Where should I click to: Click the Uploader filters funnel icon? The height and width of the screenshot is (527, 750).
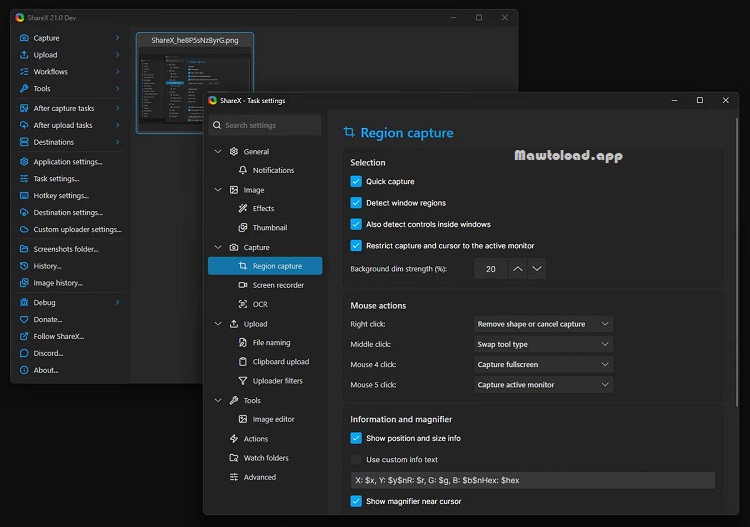pos(243,381)
